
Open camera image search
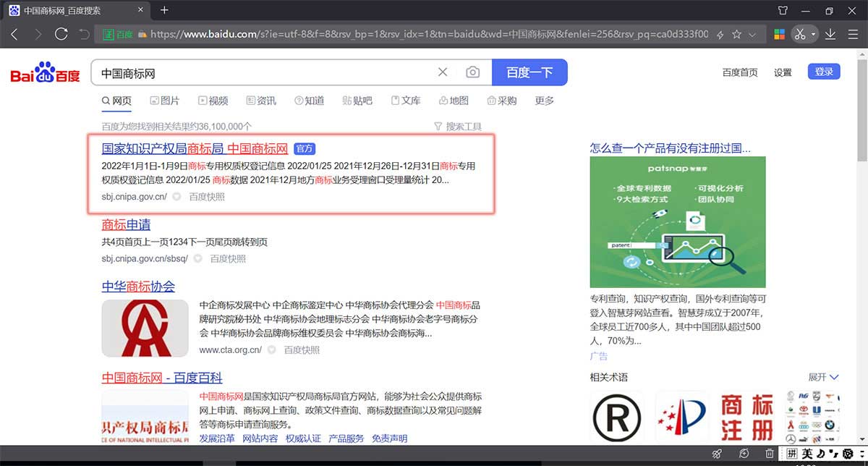click(x=472, y=72)
